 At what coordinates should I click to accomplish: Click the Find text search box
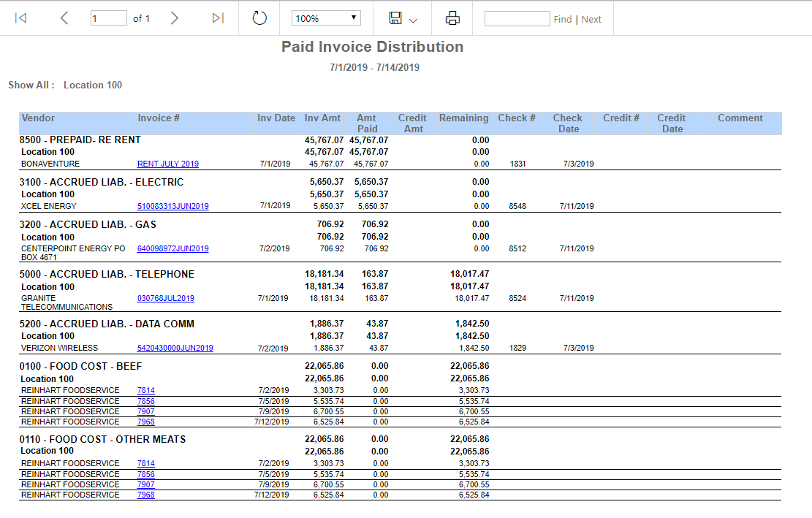coord(517,18)
